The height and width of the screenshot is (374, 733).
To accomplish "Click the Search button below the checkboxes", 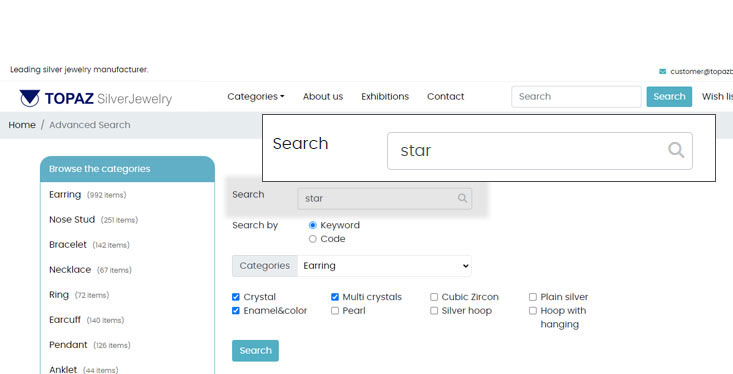I will (x=255, y=351).
